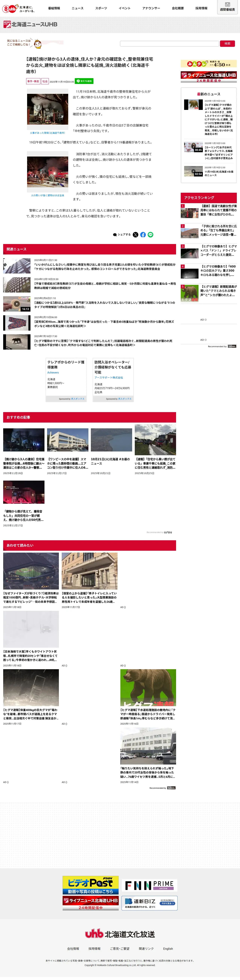Open the footer ご意見・ご要望 link

click(x=120, y=948)
